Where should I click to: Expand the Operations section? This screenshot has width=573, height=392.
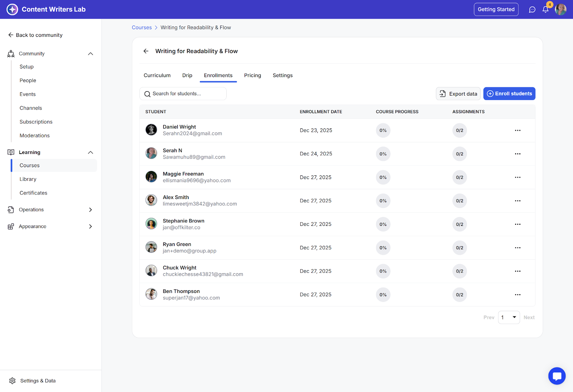90,210
